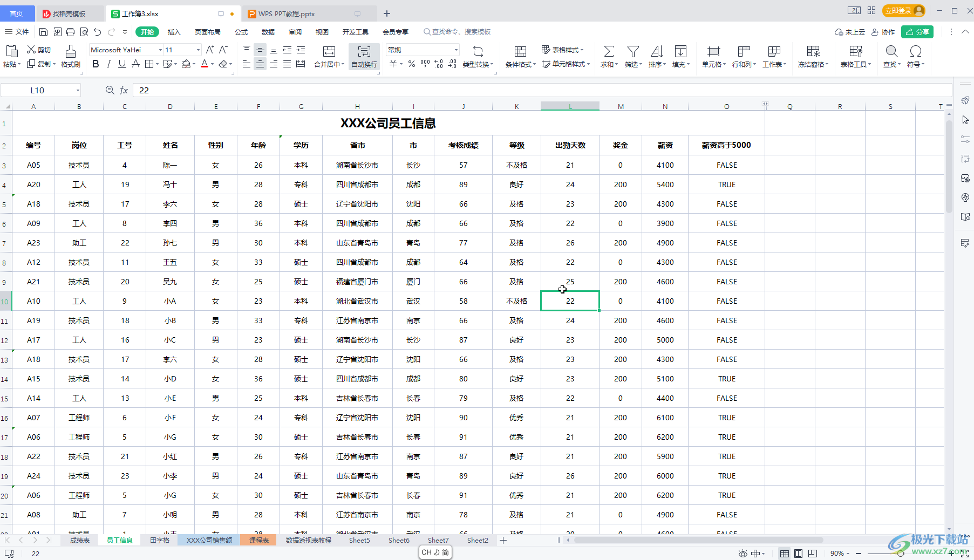The image size is (974, 560).
Task: Open the font name dropdown
Action: click(160, 50)
